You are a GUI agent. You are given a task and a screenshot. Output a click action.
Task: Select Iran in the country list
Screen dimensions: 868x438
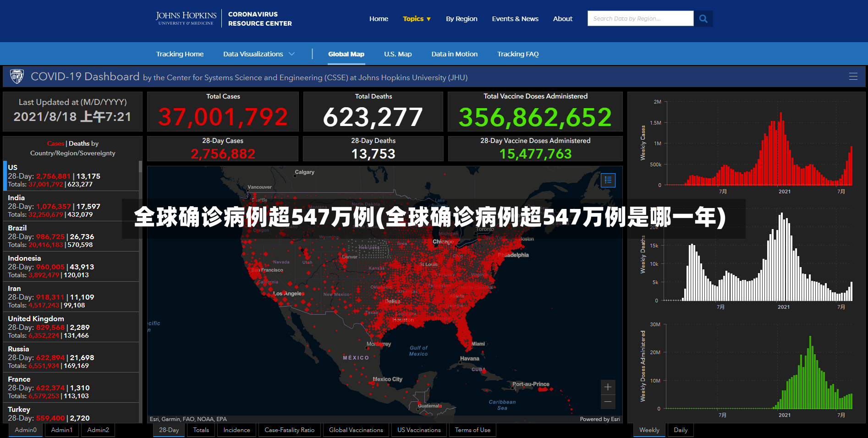click(71, 296)
